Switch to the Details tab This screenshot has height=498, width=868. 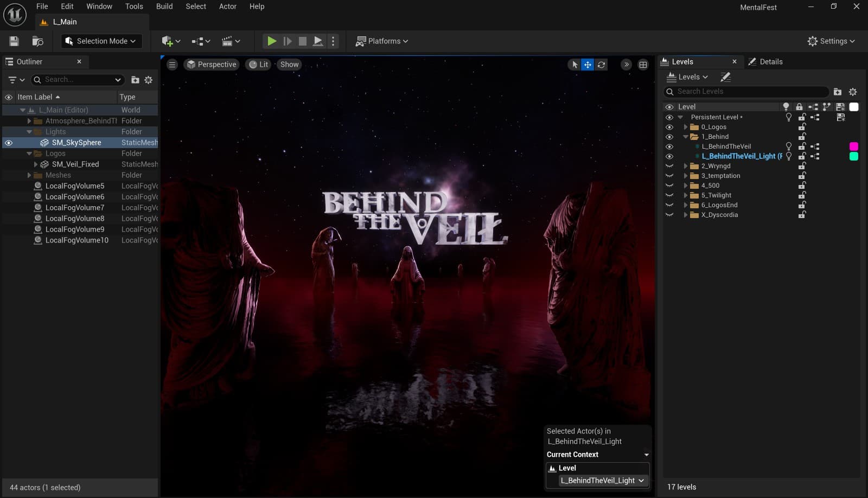point(765,62)
